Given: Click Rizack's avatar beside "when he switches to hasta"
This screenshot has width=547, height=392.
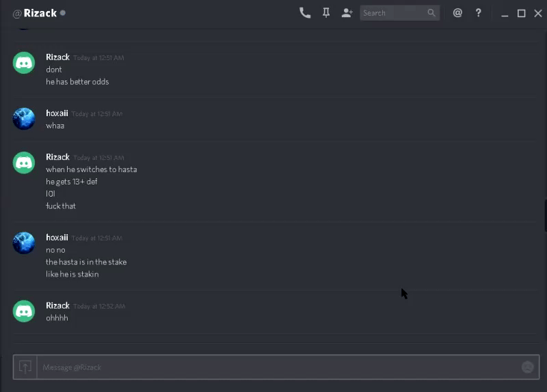Looking at the screenshot, I should pyautogui.click(x=24, y=163).
